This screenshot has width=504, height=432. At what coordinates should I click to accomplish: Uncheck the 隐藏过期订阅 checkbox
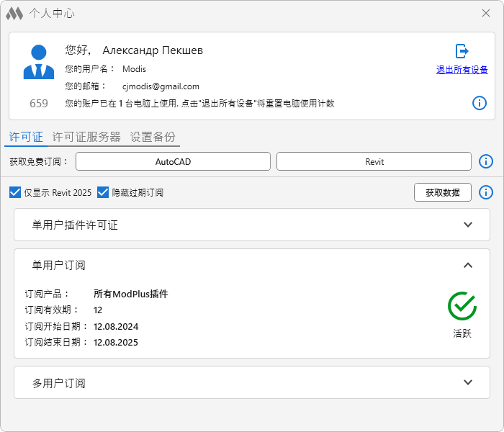click(103, 193)
